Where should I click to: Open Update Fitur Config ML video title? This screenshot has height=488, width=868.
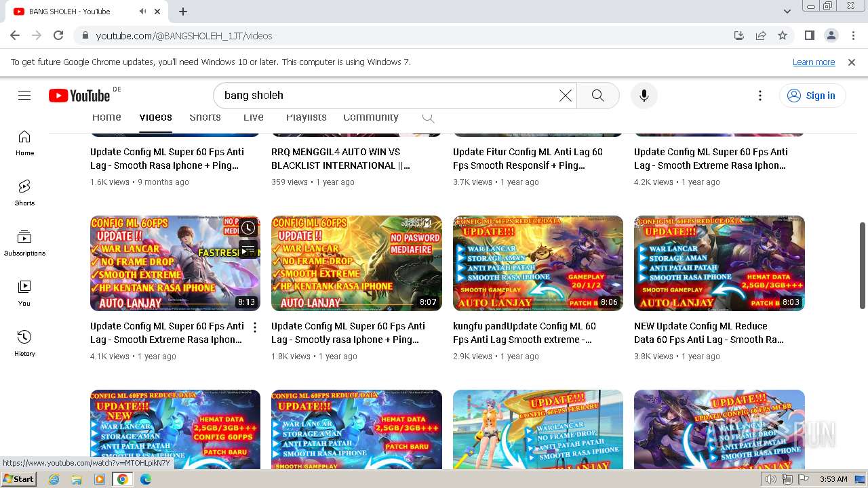pyautogui.click(x=528, y=159)
